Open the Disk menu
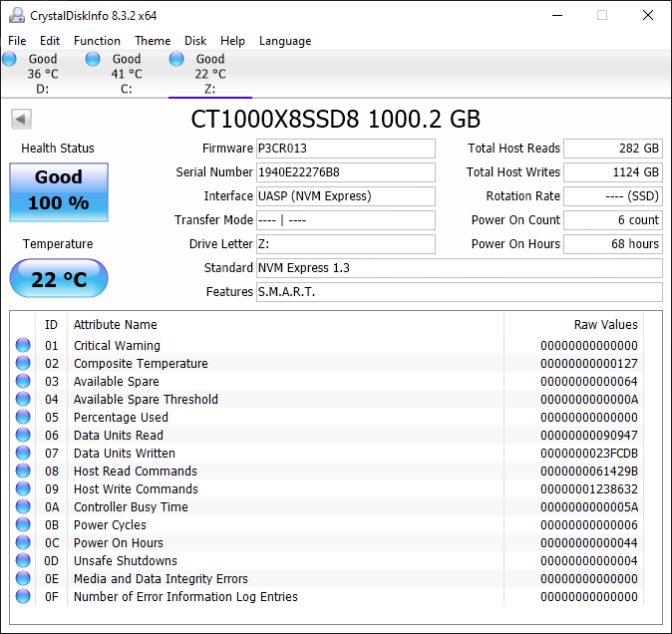Screen dimensions: 672x634 click(195, 41)
